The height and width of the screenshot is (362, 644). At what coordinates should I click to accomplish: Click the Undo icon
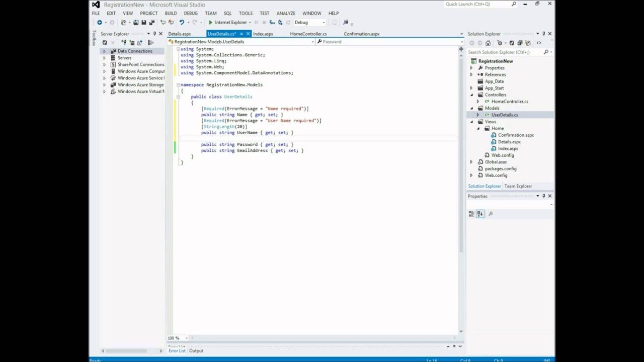182,22
